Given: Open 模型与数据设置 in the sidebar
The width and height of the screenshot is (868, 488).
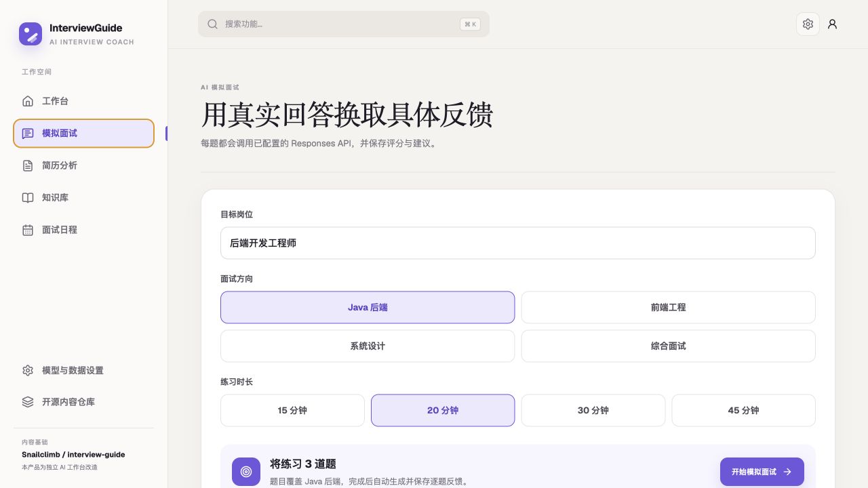Looking at the screenshot, I should coord(83,370).
